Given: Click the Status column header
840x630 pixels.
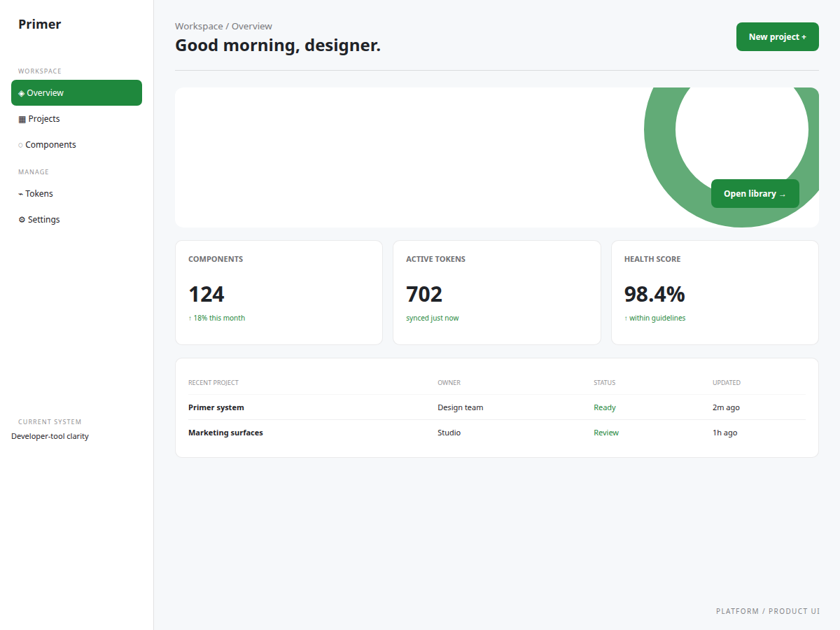Looking at the screenshot, I should (605, 383).
